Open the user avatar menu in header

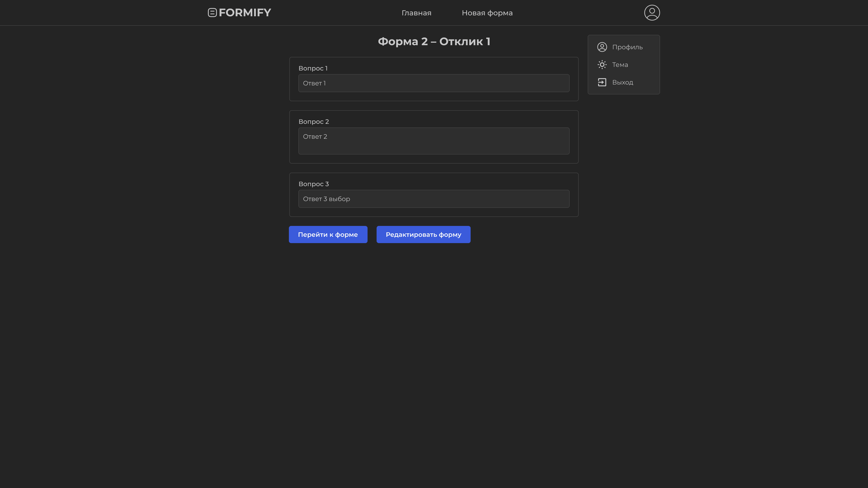point(652,13)
